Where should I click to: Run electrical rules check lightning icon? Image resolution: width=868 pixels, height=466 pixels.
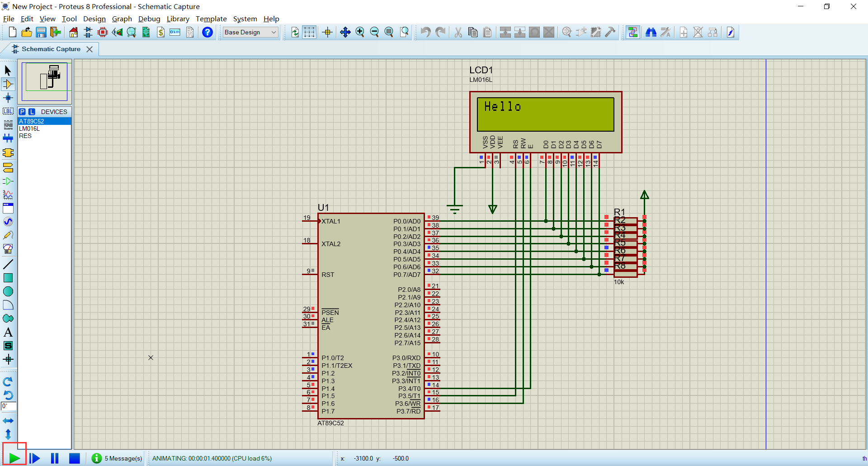coord(731,32)
